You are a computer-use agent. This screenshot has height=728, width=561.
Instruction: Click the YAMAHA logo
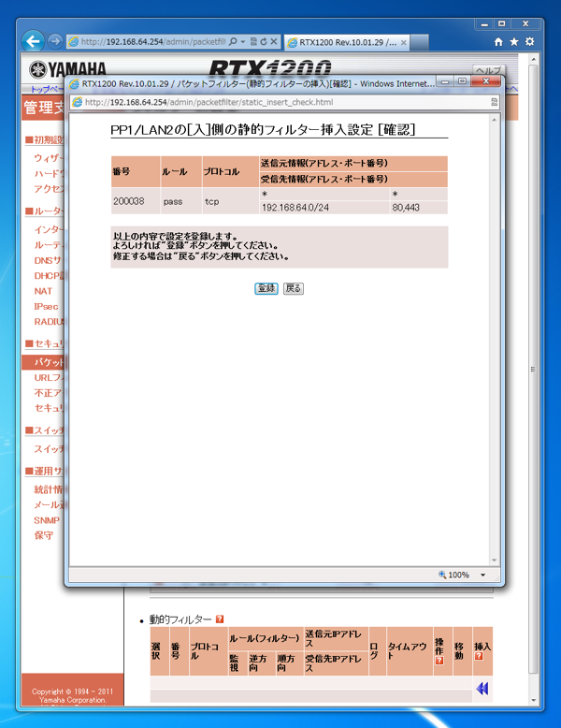[67, 69]
